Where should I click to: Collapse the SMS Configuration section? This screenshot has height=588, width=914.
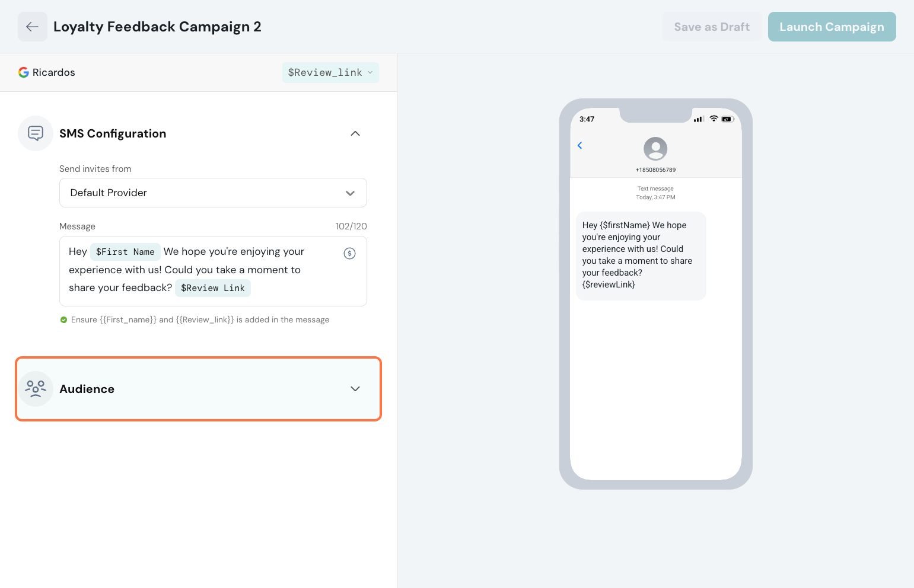[355, 133]
